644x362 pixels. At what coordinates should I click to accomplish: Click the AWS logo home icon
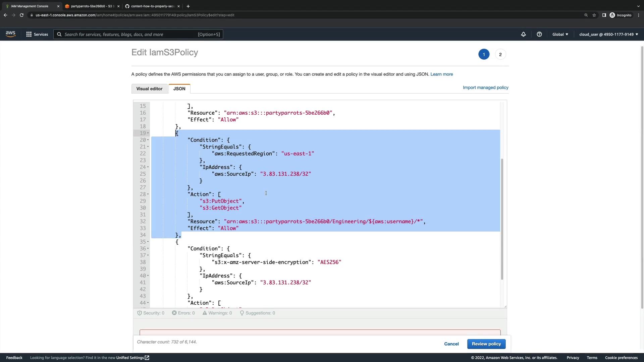10,34
